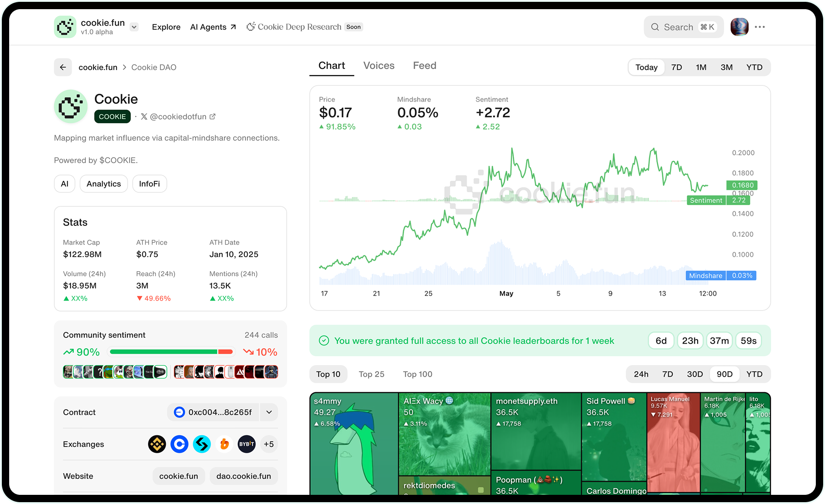825x504 pixels.
Task: Click the bullish 90% trend icon
Action: click(x=68, y=352)
